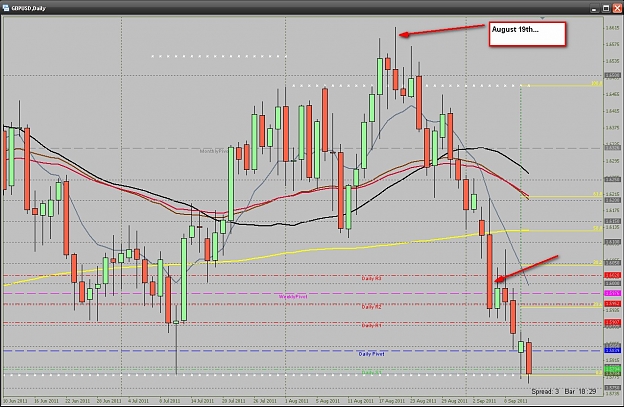Viewport: 625px width, 407px height.
Task: Click the 1.6295 price scale label
Action: click(612, 161)
